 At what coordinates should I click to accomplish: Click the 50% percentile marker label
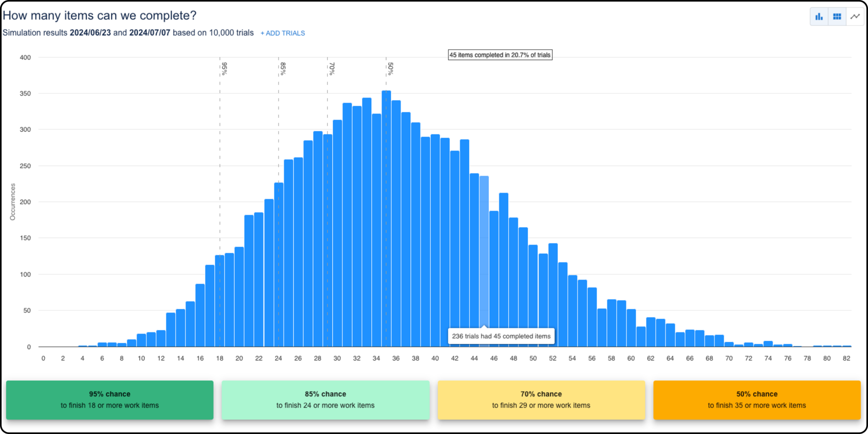[x=391, y=68]
